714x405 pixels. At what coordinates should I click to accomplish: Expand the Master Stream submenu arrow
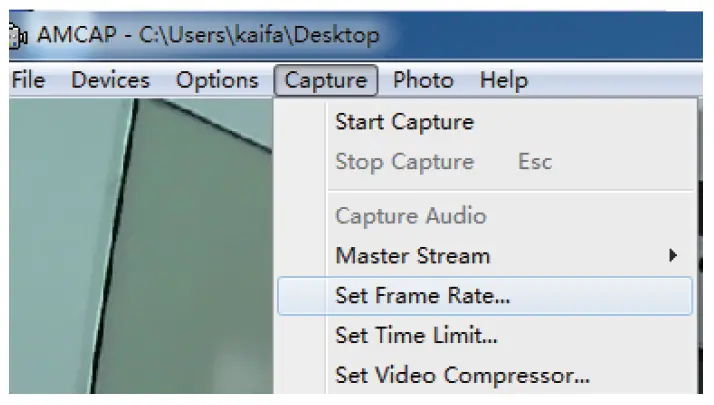(673, 256)
